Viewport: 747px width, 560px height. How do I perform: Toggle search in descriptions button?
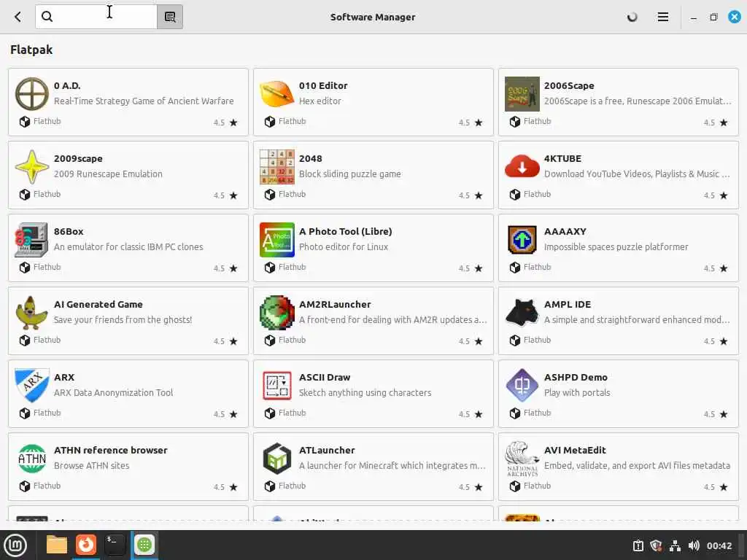[170, 17]
